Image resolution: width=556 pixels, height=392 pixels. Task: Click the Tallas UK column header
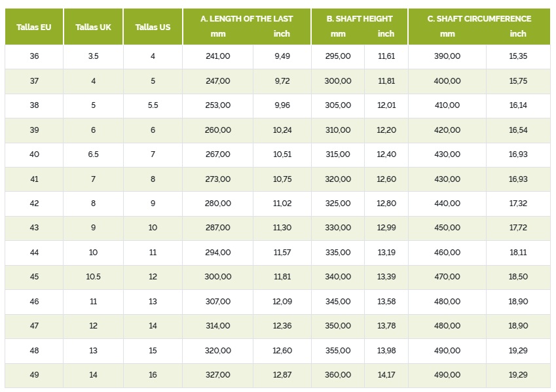[x=93, y=27]
